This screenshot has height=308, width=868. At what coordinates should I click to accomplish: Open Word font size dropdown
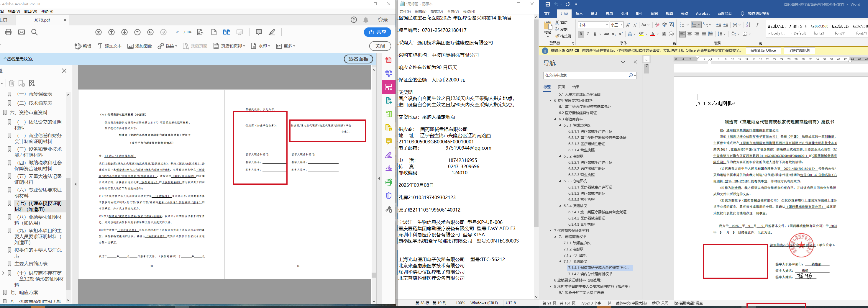coord(621,25)
